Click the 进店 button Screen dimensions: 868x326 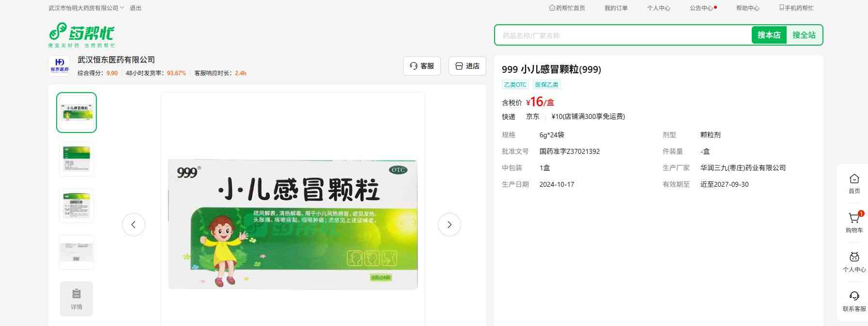point(467,66)
